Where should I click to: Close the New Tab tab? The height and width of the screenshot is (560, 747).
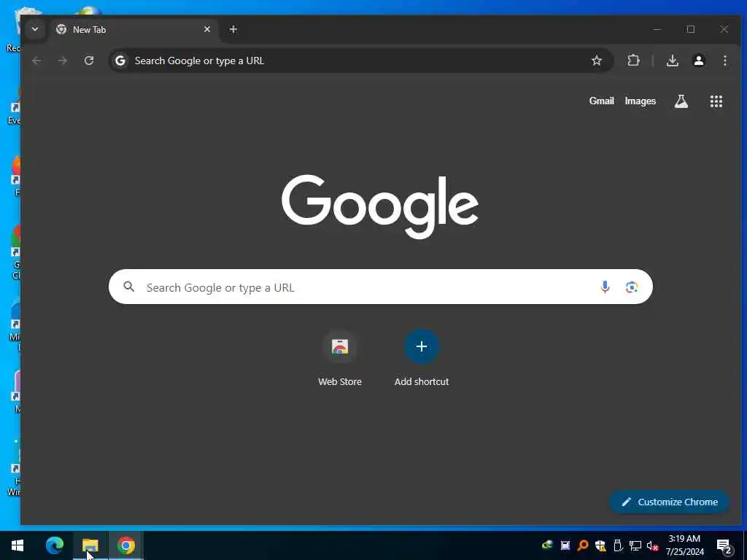206,29
